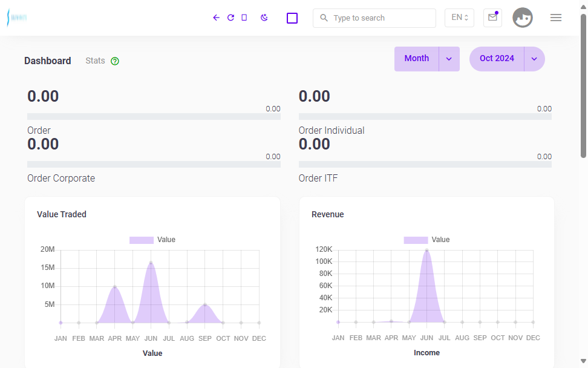Click the Order ITF label
Viewport: 588px width, 368px height.
click(x=318, y=178)
